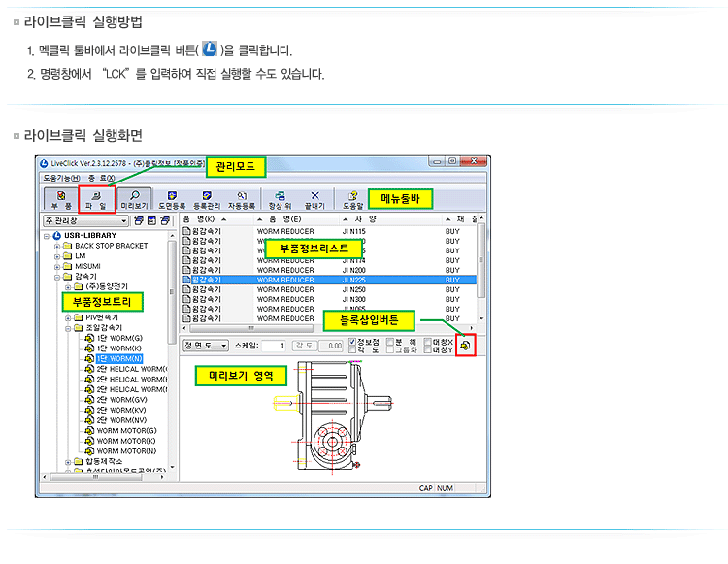Click the document icon of JI N115 row

coord(186,231)
